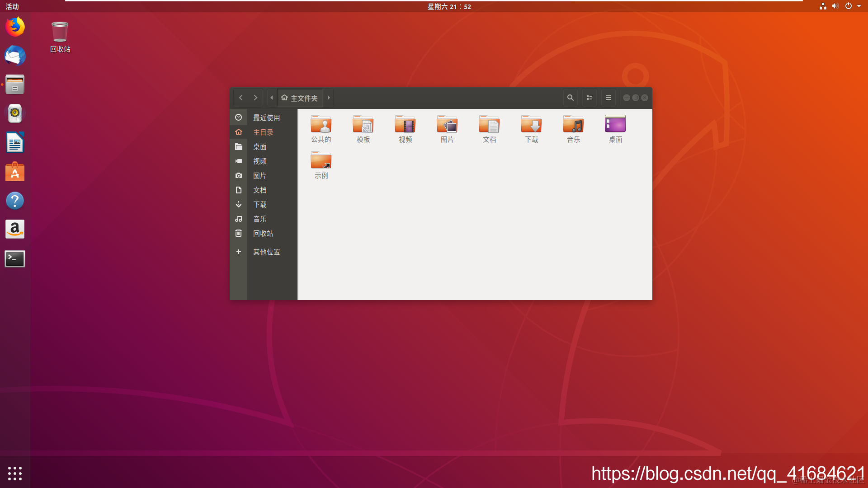Go forward with the forward arrow
The width and height of the screenshot is (868, 488).
tap(255, 98)
